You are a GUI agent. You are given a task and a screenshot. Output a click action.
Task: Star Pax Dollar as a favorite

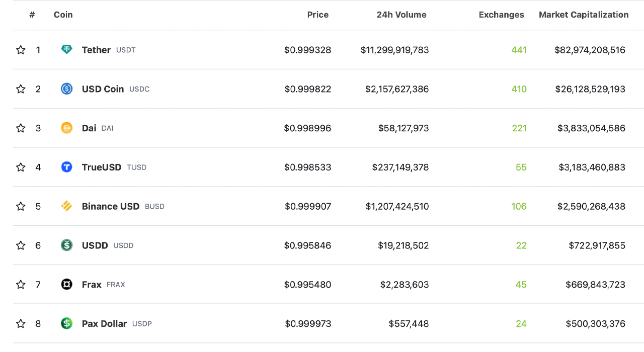[21, 323]
